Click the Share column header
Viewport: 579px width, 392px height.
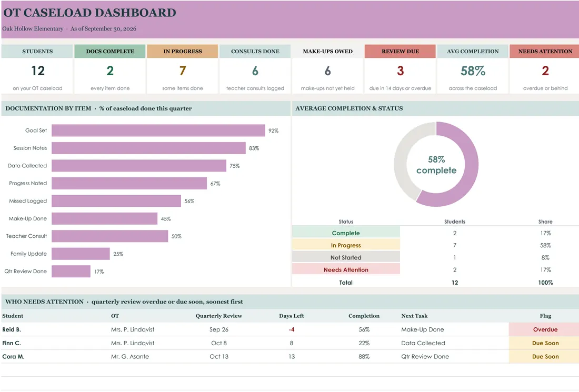coord(545,222)
